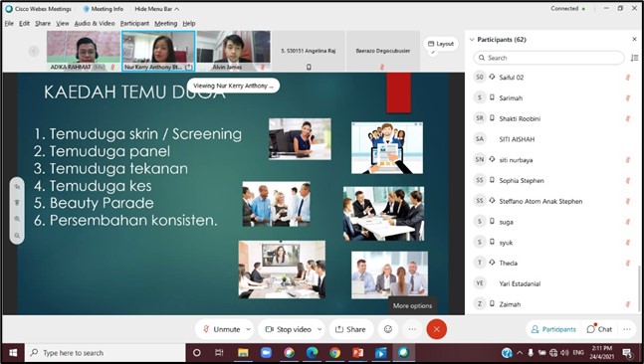Click the red leave meeting button
This screenshot has height=364, width=644.
click(436, 329)
